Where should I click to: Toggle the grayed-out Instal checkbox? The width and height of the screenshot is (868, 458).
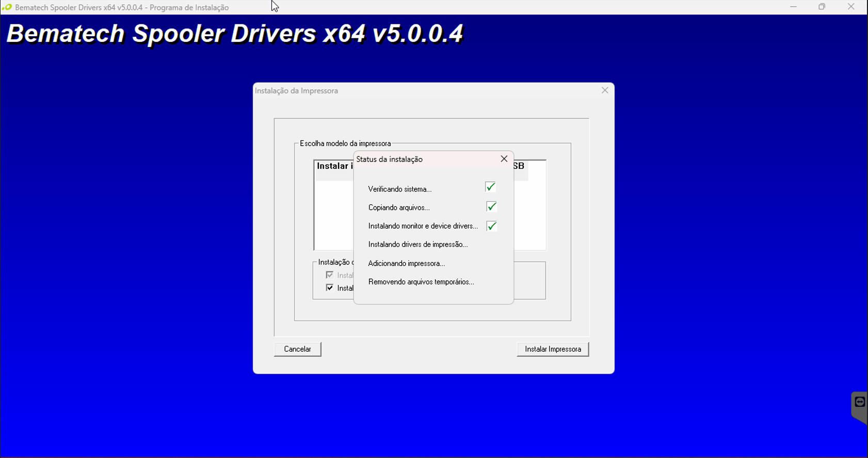(330, 275)
